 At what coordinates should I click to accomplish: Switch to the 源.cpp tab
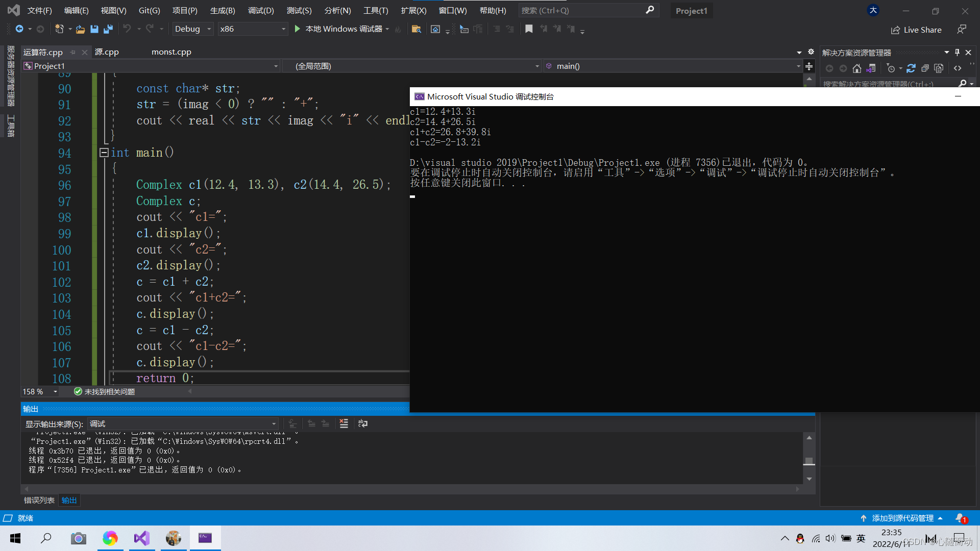pos(107,52)
